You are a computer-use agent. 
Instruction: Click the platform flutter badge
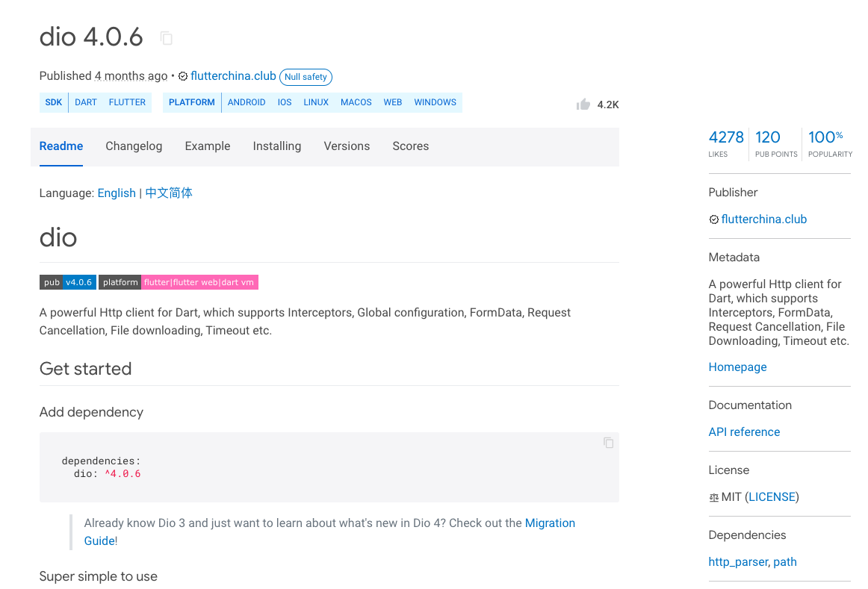tap(179, 282)
